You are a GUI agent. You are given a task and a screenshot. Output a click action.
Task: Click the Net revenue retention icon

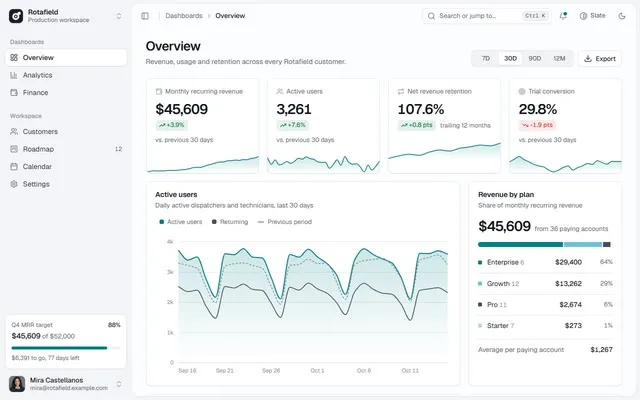tap(401, 91)
